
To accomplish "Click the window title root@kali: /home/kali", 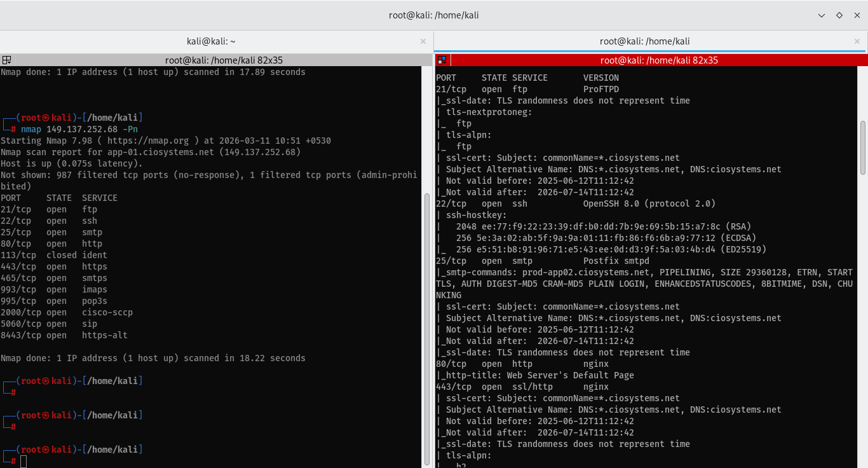I will click(x=433, y=15).
